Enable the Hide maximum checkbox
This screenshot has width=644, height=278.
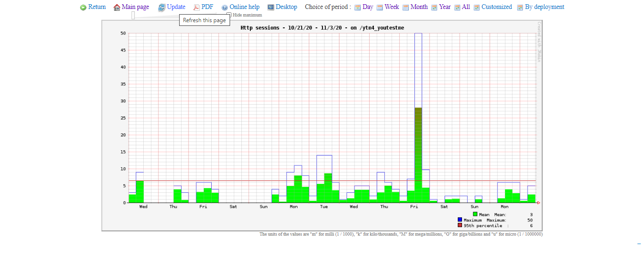229,15
